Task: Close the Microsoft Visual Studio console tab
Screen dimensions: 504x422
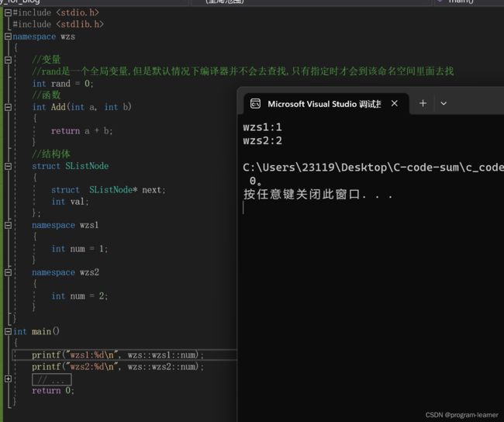Action: 395,104
